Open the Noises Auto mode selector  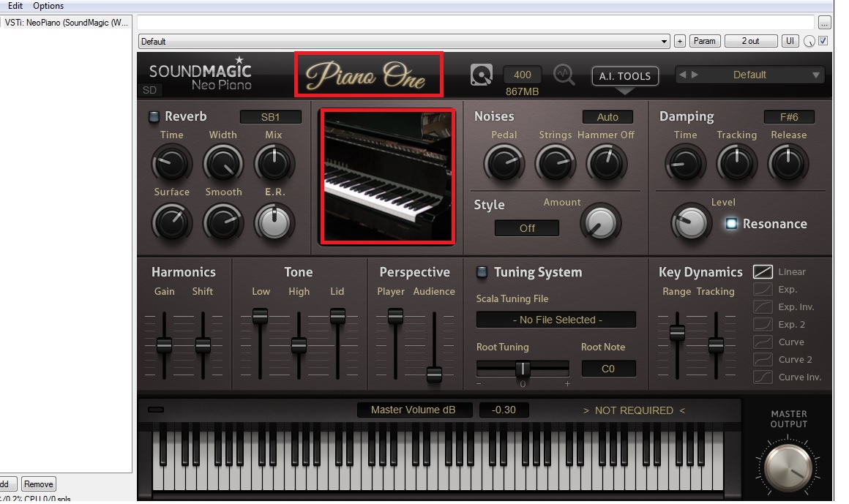click(x=607, y=117)
